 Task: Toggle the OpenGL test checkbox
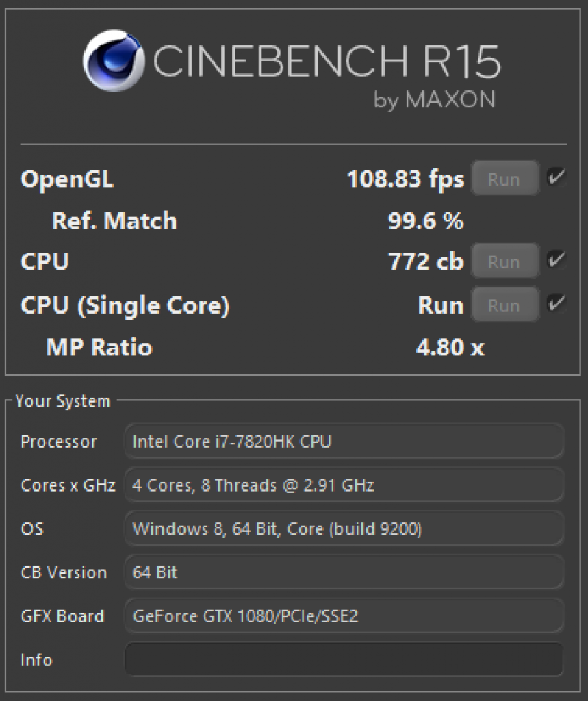(557, 177)
